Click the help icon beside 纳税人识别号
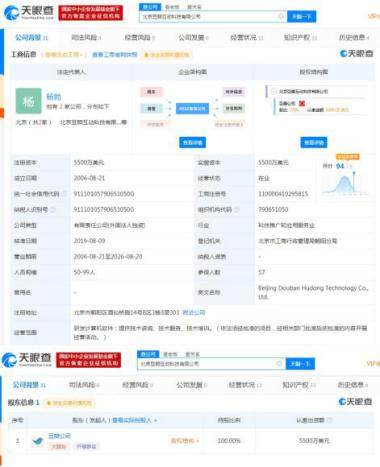 (x=53, y=209)
